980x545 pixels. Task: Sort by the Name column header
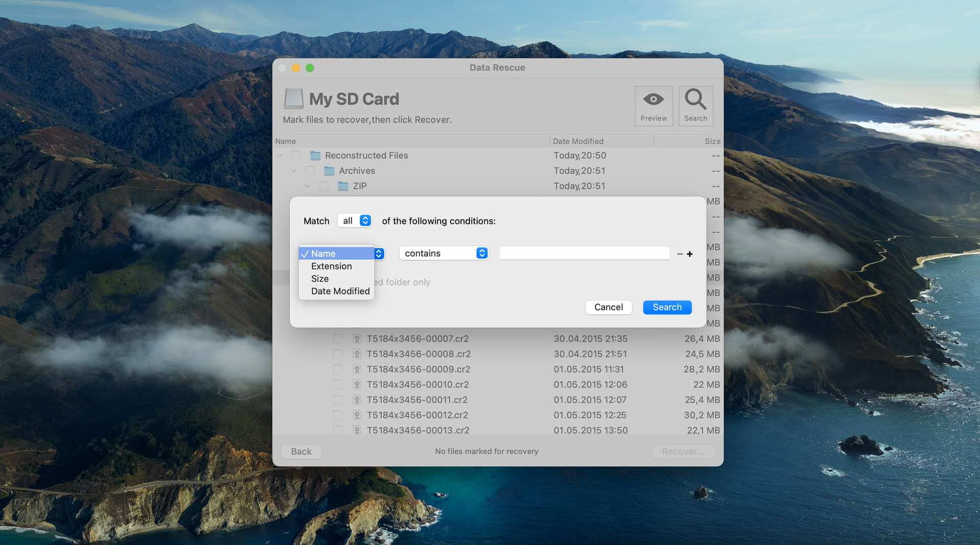[411, 141]
